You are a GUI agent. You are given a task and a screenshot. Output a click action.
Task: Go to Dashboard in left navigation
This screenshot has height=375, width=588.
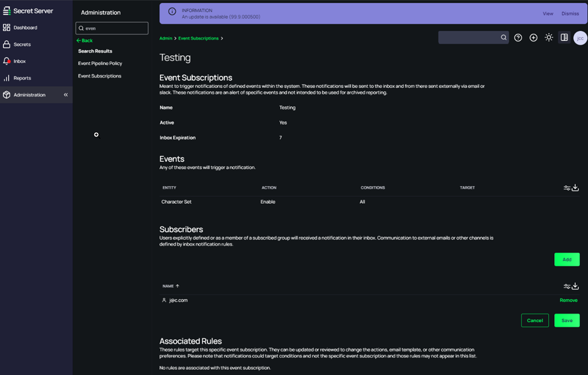(x=25, y=28)
